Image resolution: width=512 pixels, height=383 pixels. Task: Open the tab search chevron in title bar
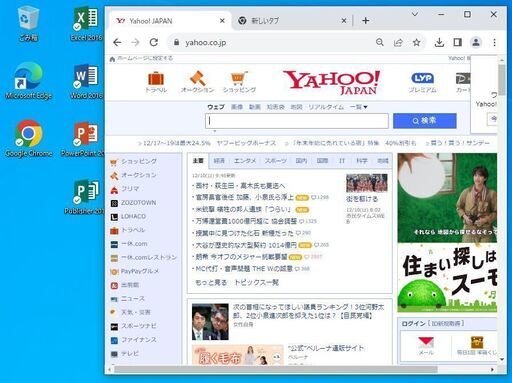[415, 14]
